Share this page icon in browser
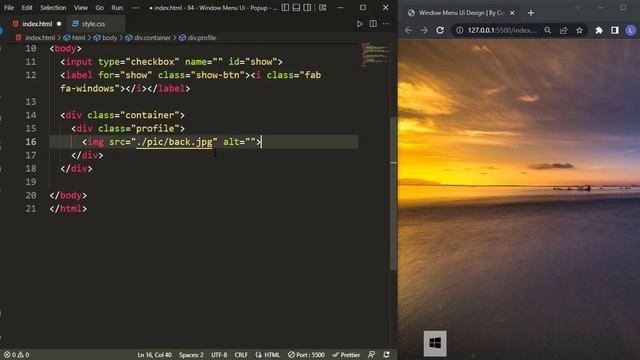This screenshot has height=360, width=640. pos(564,30)
